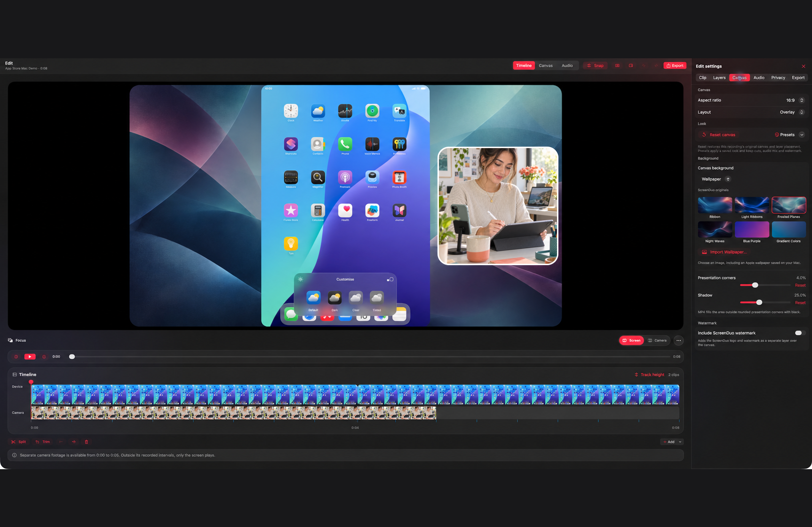Screen dimensions: 812x527
Task: Toggle Include ScreenDuo watermark switch
Action: [800, 333]
